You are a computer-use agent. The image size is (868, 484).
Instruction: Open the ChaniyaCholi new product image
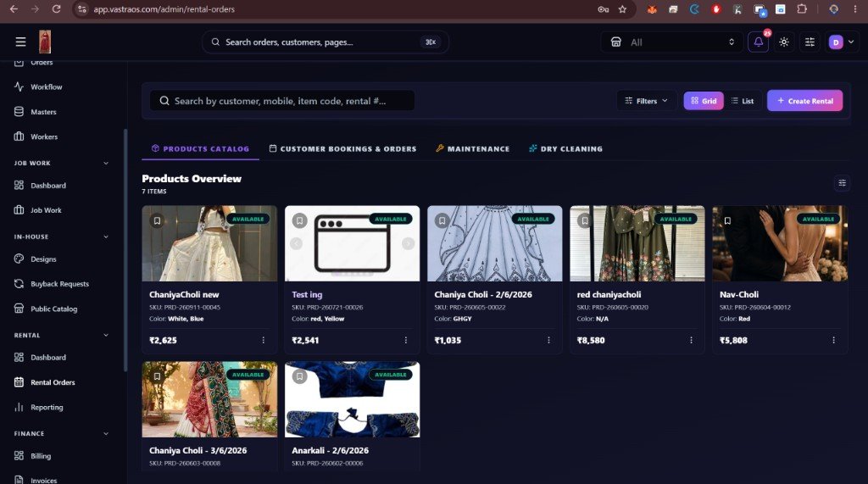click(209, 243)
